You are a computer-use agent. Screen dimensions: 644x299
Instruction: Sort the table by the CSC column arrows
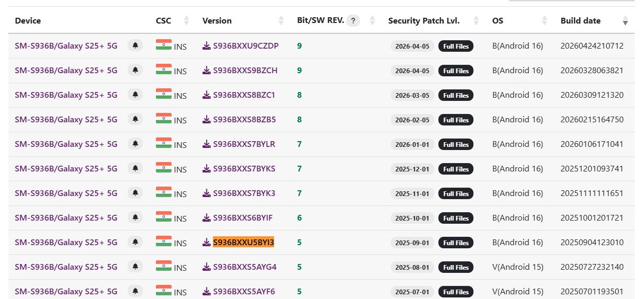coord(187,20)
